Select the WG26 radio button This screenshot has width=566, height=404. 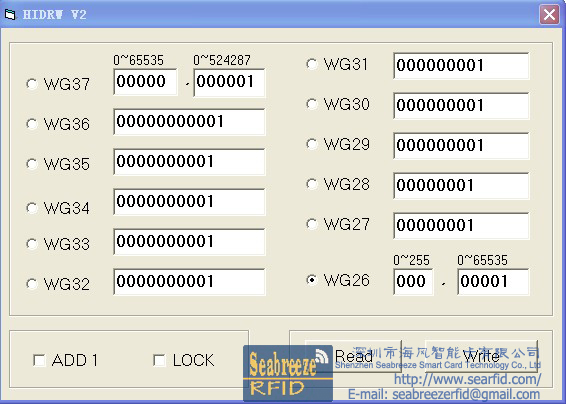click(312, 280)
